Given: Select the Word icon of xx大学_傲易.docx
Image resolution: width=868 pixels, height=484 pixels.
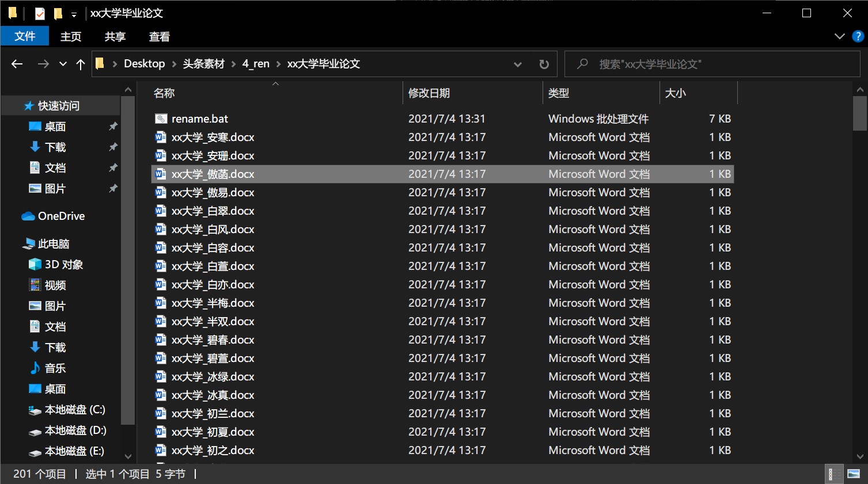Looking at the screenshot, I should (x=161, y=192).
